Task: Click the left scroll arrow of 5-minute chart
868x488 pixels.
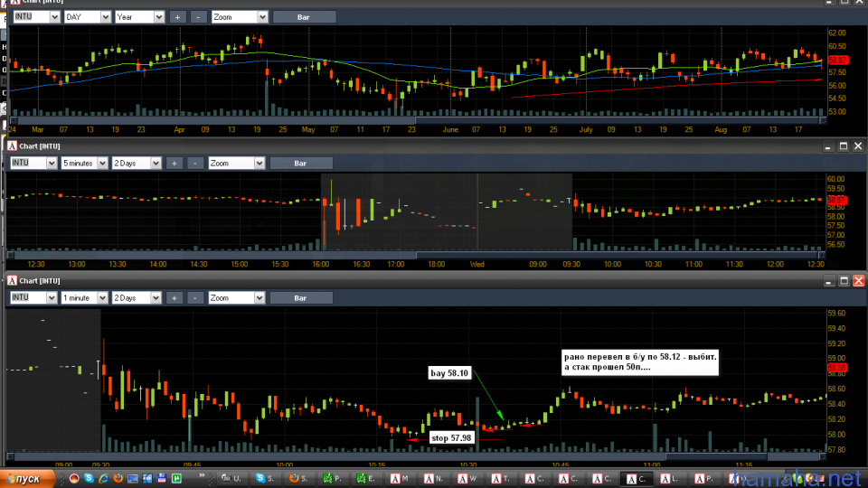Action: pos(10,255)
